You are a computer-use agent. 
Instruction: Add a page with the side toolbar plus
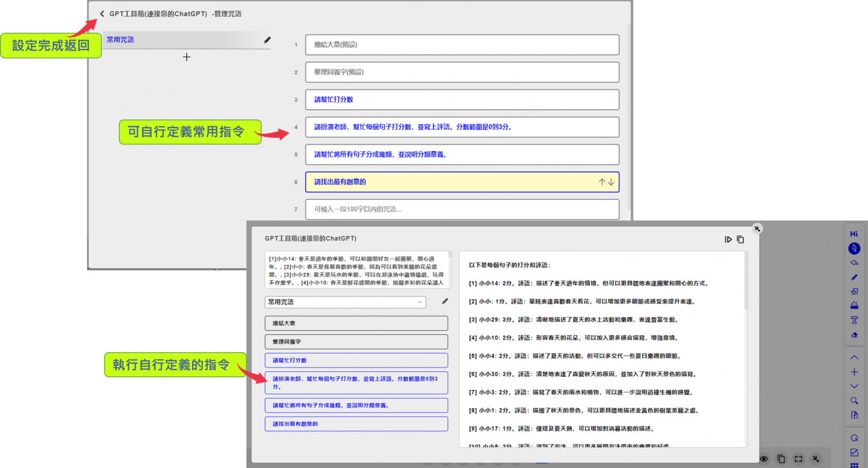coord(854,372)
